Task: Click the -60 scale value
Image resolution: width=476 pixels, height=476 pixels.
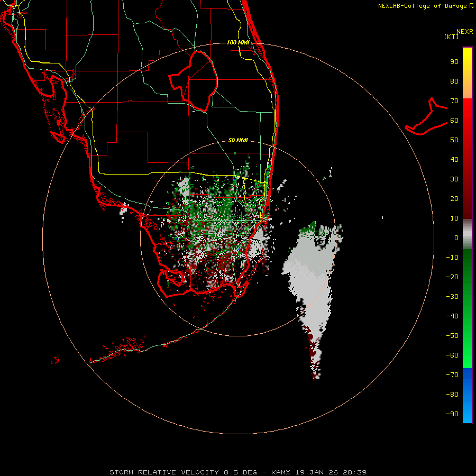Action: 452,355
